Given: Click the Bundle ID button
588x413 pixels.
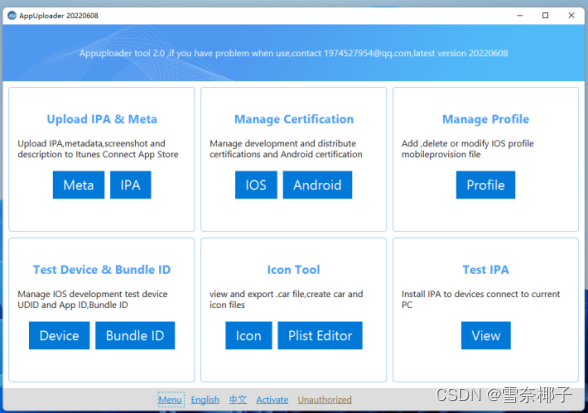Looking at the screenshot, I should pyautogui.click(x=135, y=335).
